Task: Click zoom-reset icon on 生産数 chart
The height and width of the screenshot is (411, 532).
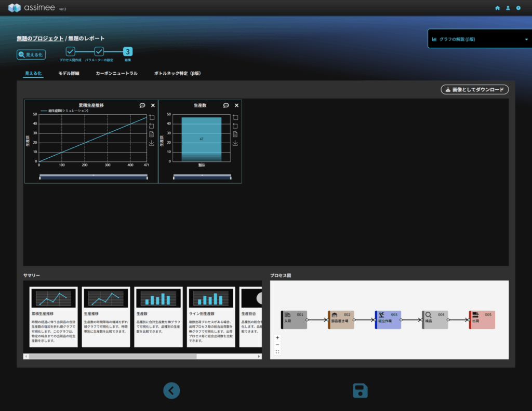Action: click(x=235, y=126)
